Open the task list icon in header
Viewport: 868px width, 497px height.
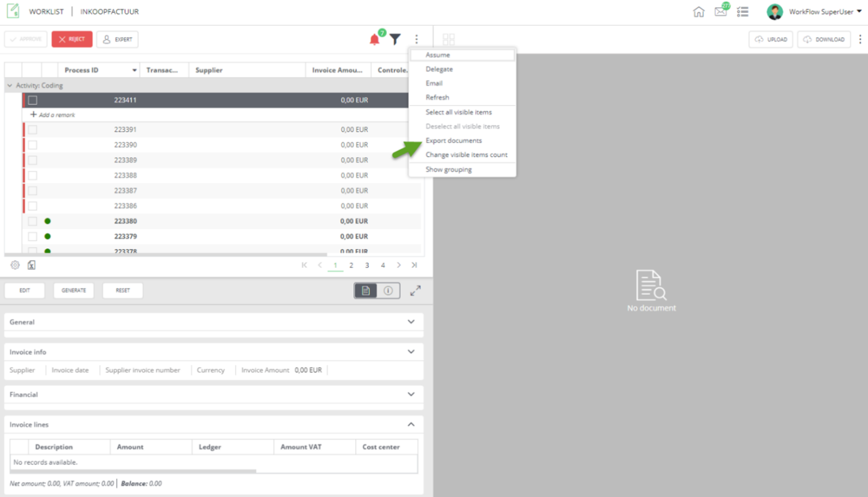click(x=743, y=12)
